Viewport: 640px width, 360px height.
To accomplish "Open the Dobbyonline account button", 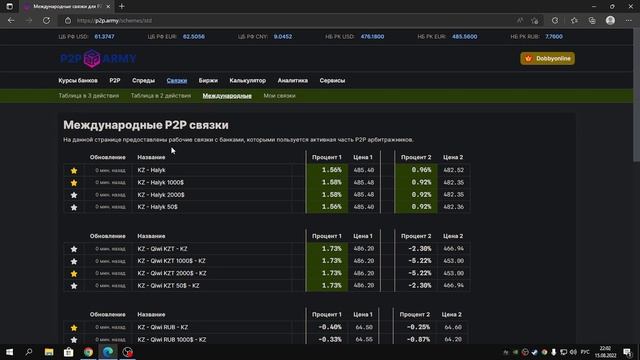I will coord(547,58).
